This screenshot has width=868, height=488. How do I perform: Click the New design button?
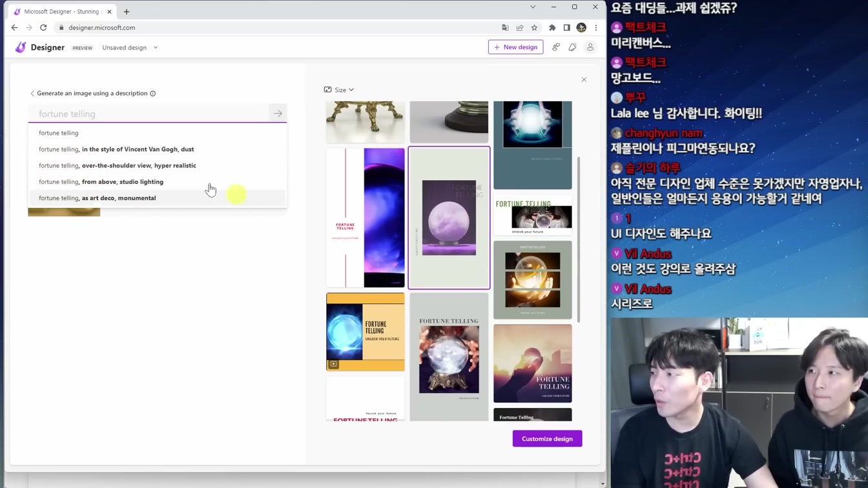[515, 47]
